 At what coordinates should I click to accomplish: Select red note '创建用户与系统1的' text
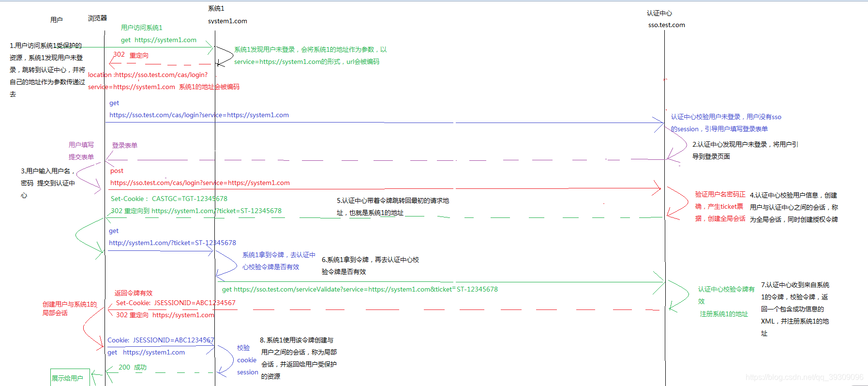(70, 304)
